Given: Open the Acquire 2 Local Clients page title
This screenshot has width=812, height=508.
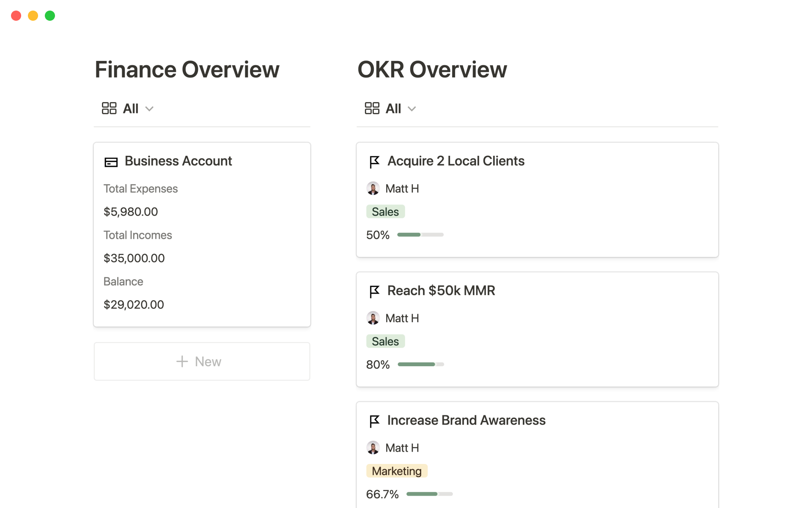Looking at the screenshot, I should [455, 161].
